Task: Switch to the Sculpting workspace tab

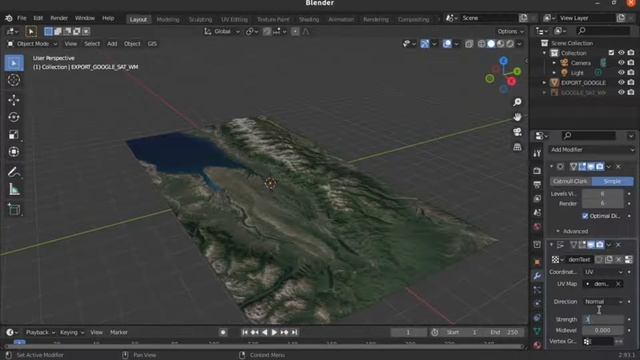Action: (200, 19)
